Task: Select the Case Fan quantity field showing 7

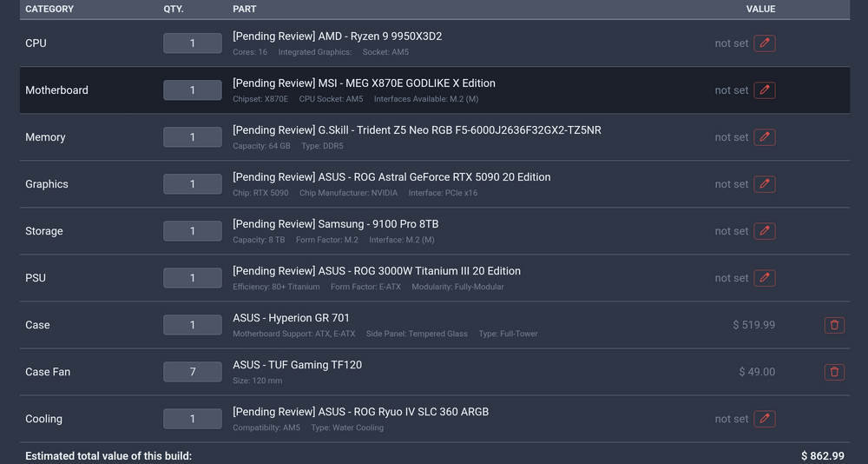Action: tap(193, 372)
